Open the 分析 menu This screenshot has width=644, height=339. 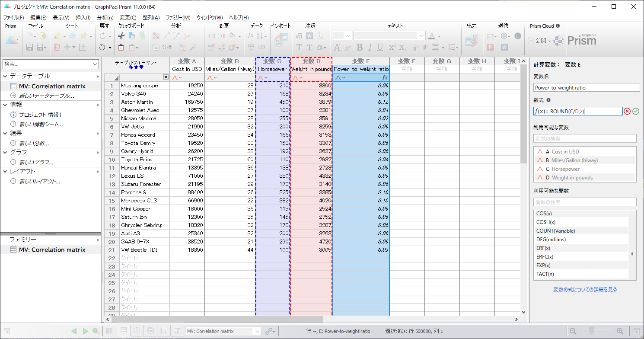pos(105,18)
